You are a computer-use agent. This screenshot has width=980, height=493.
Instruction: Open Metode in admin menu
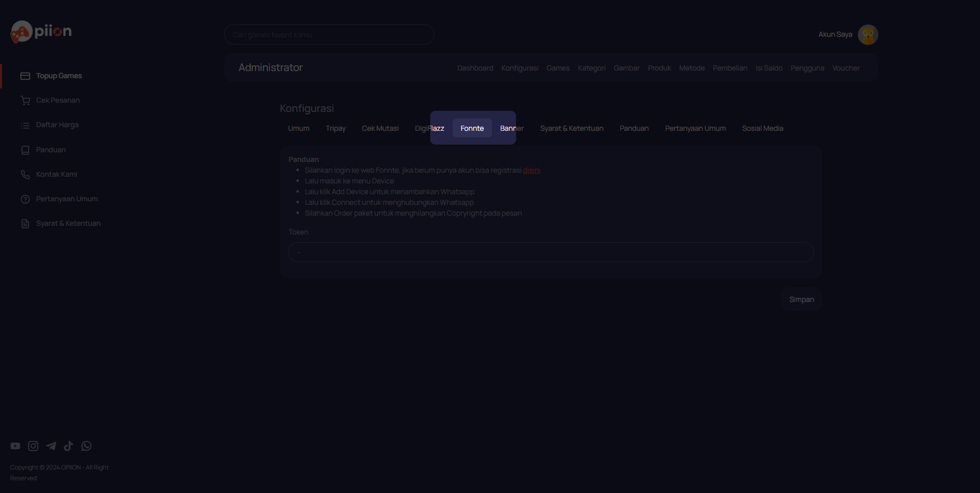click(x=692, y=68)
